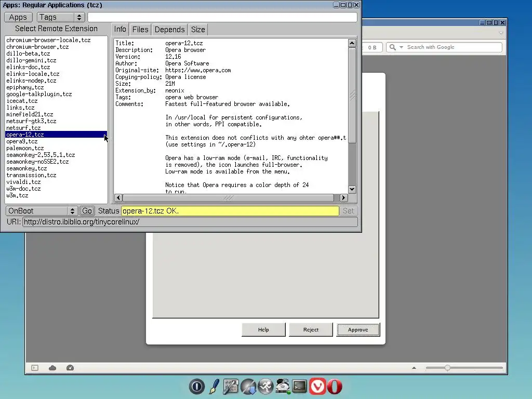The width and height of the screenshot is (532, 399).
Task: Switch to the Depends tab
Action: 170,30
